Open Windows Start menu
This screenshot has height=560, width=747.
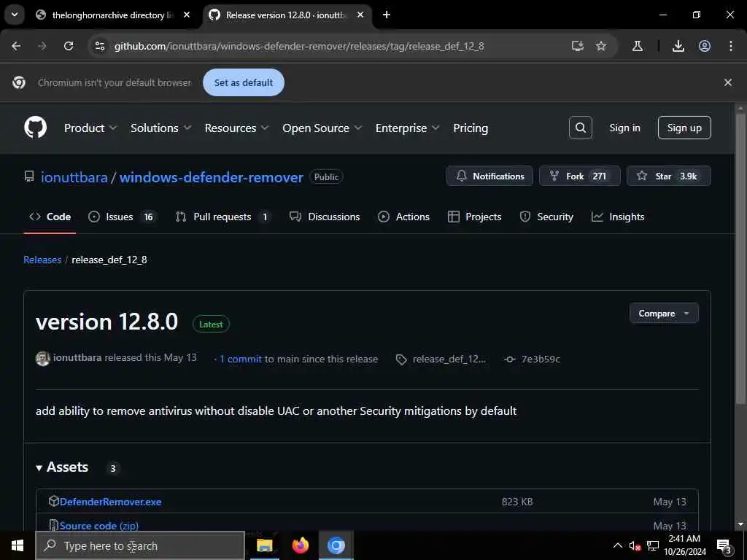tap(18, 545)
